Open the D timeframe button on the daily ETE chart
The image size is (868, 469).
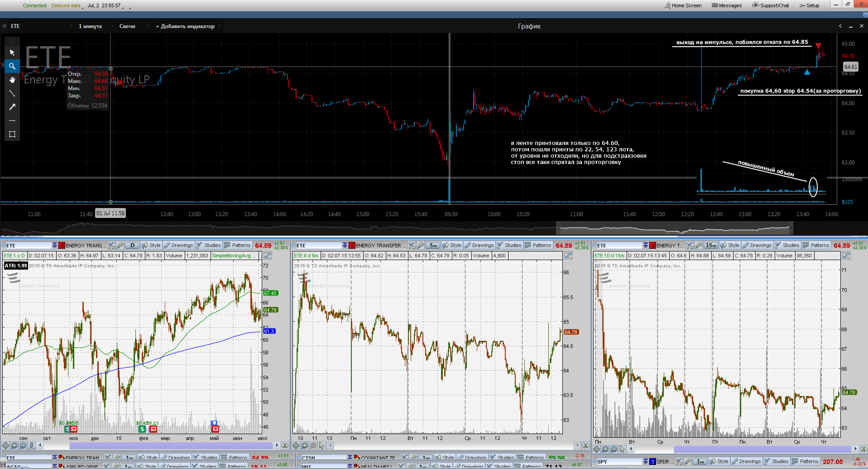click(x=132, y=245)
